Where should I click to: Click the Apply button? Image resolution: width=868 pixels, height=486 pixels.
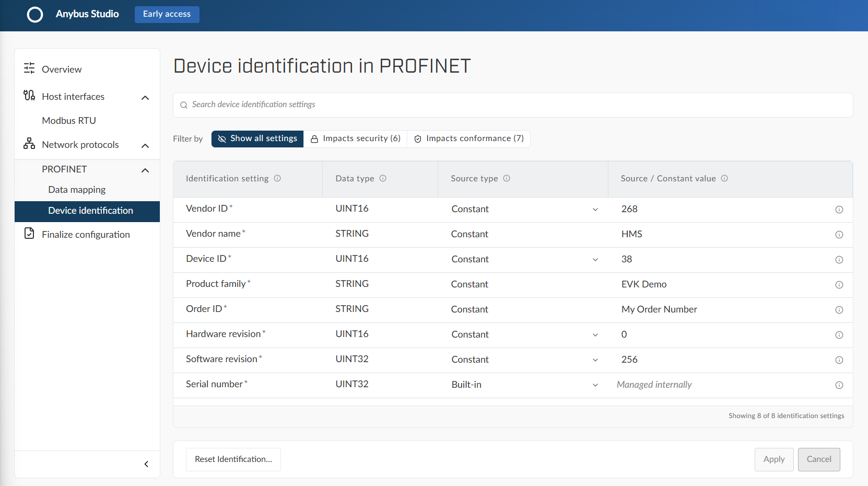pos(774,459)
